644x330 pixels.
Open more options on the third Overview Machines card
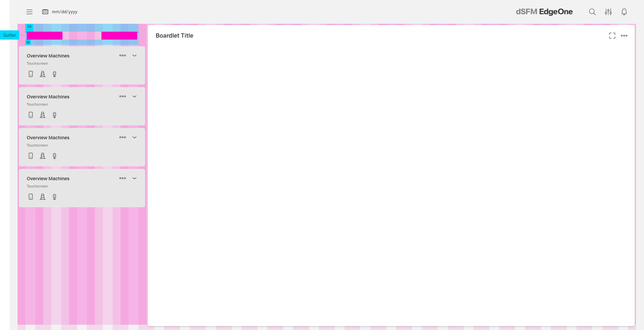pyautogui.click(x=123, y=137)
